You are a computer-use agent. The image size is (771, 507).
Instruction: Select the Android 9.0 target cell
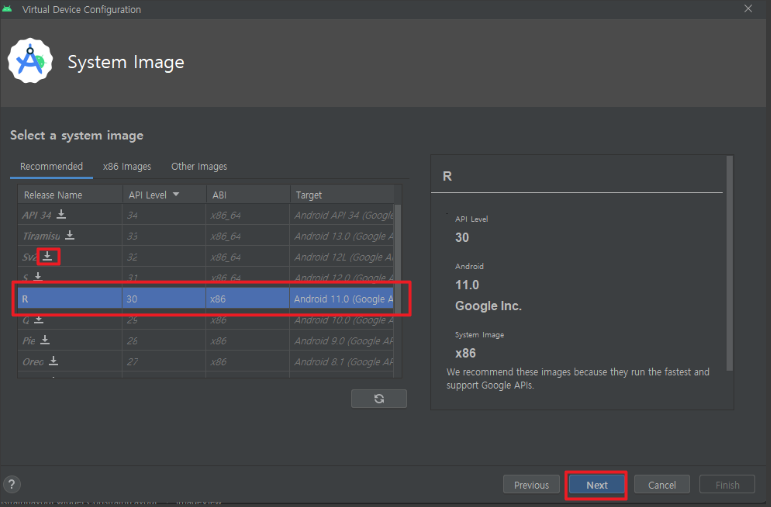(x=342, y=340)
